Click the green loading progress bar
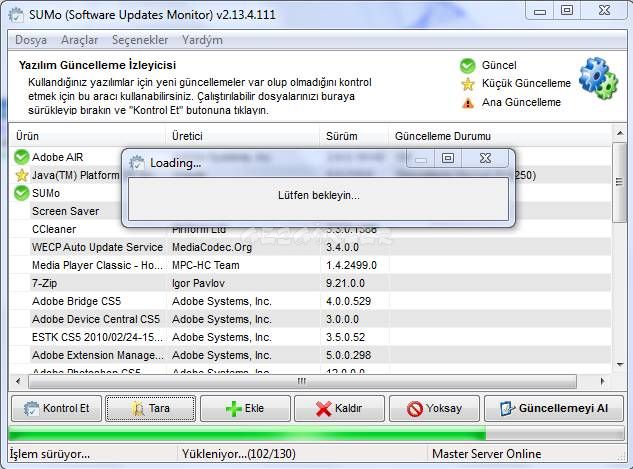The image size is (633, 469). (x=316, y=435)
